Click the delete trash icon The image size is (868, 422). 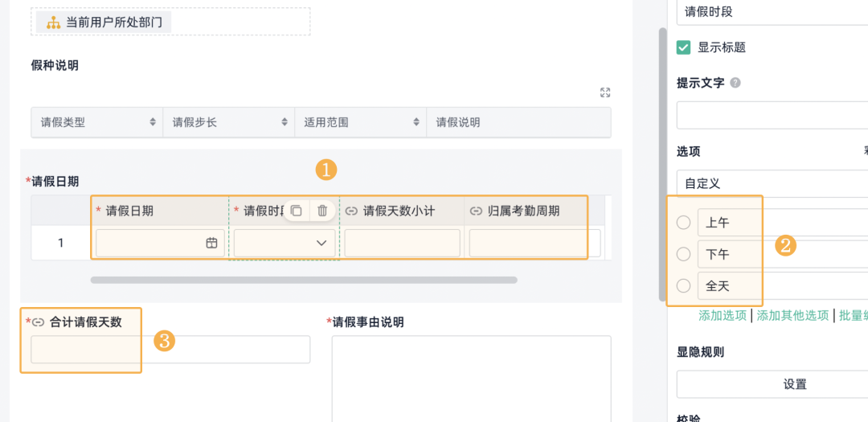(x=322, y=211)
